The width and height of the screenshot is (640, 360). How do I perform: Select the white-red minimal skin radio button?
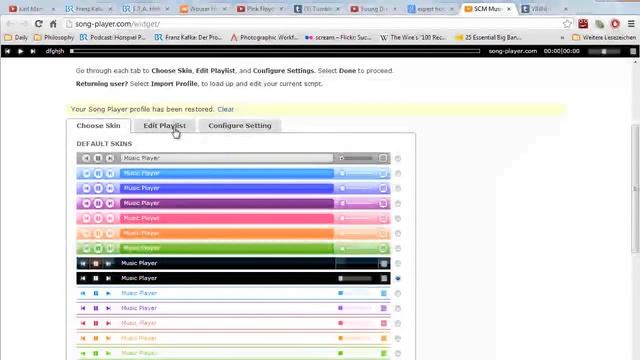coord(398,324)
